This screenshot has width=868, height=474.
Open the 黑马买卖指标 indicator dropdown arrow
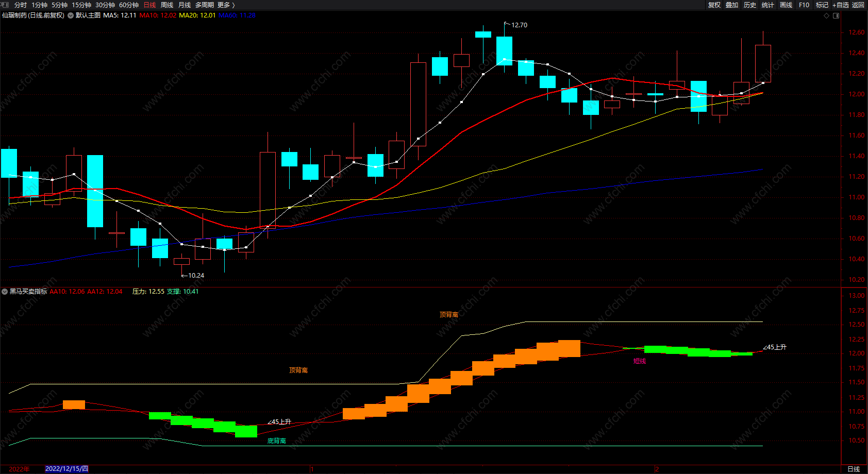tap(5, 292)
